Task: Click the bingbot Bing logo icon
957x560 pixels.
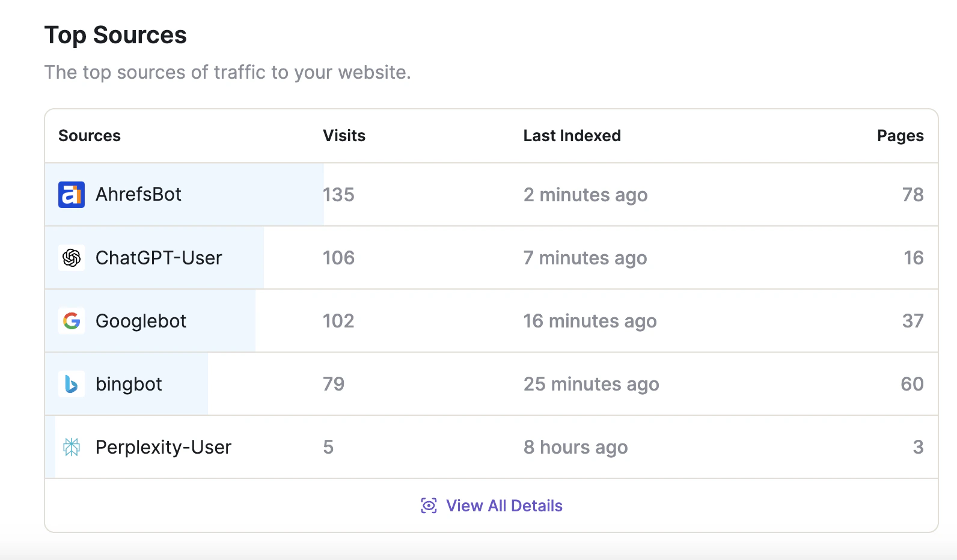Action: [x=72, y=384]
